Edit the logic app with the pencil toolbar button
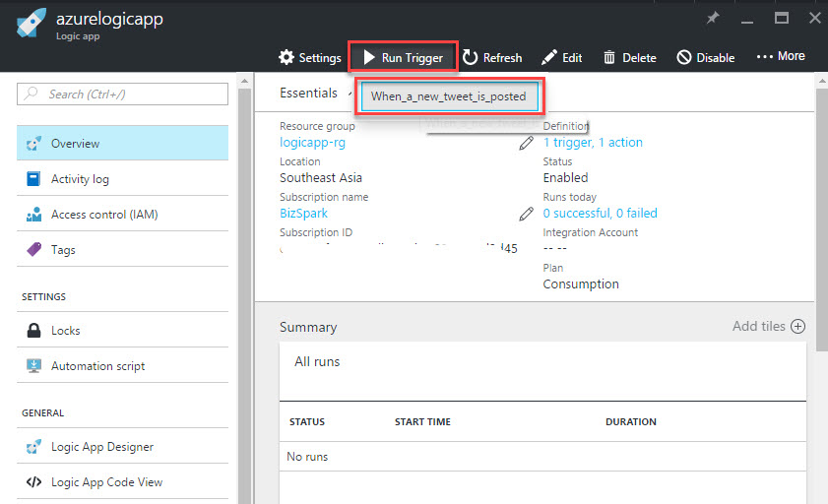The width and height of the screenshot is (828, 504). pos(562,57)
